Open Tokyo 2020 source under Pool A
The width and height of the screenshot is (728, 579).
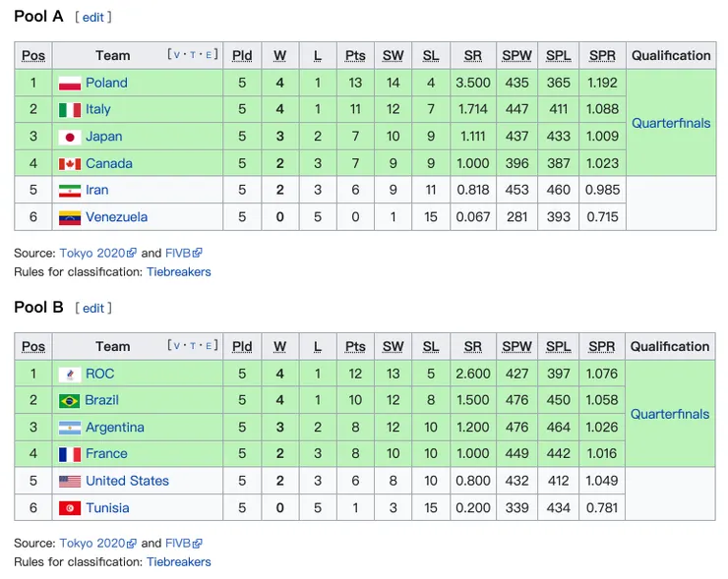click(x=92, y=253)
